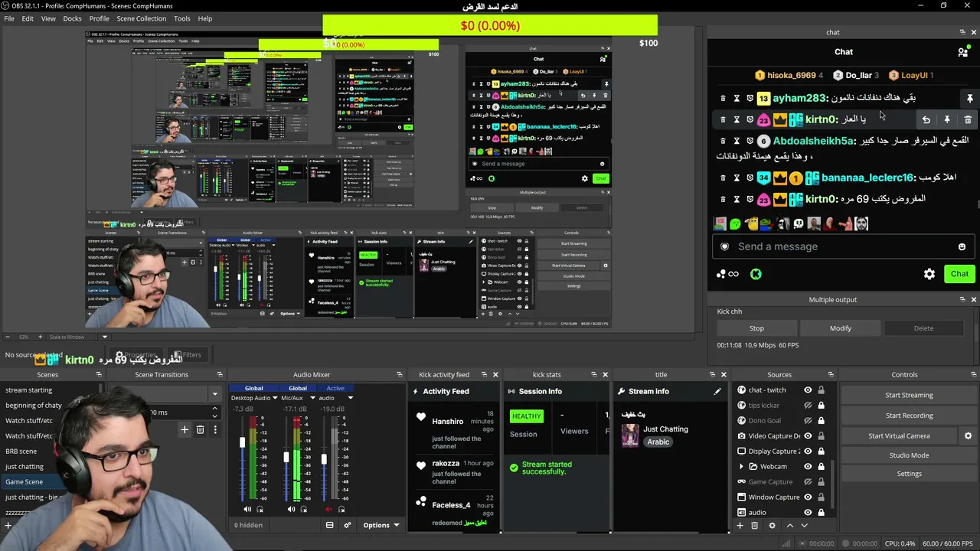Open the Profile menu
980x551 pixels.
tap(100, 18)
